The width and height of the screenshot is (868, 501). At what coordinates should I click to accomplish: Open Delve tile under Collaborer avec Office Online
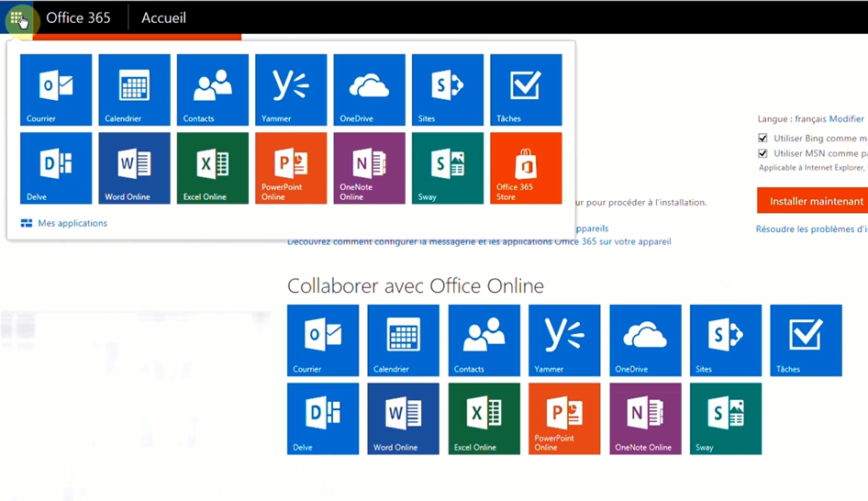[323, 419]
